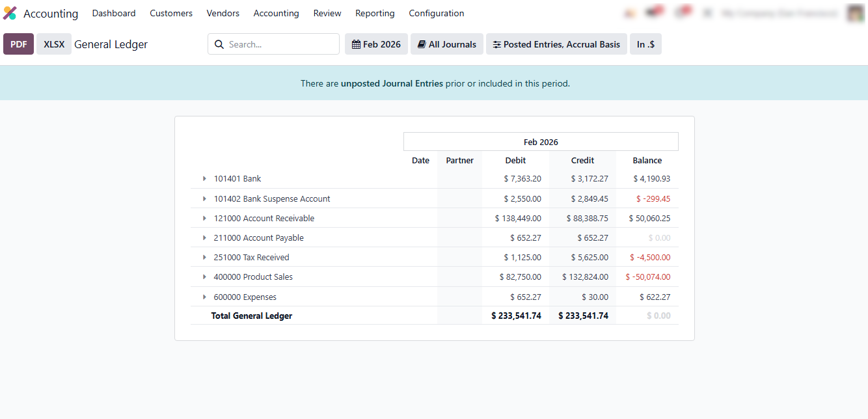Focus the Search input field
Viewport: 868px width, 419px height.
[280, 45]
